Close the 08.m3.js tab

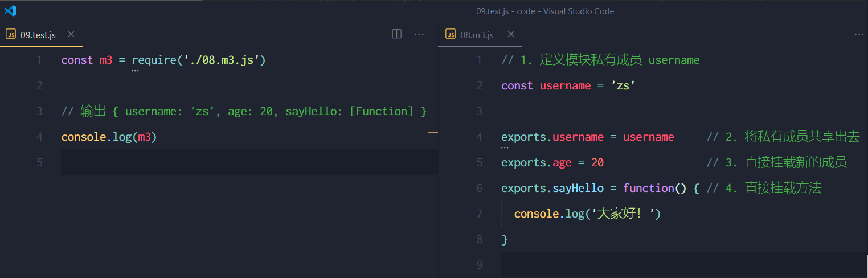(511, 35)
